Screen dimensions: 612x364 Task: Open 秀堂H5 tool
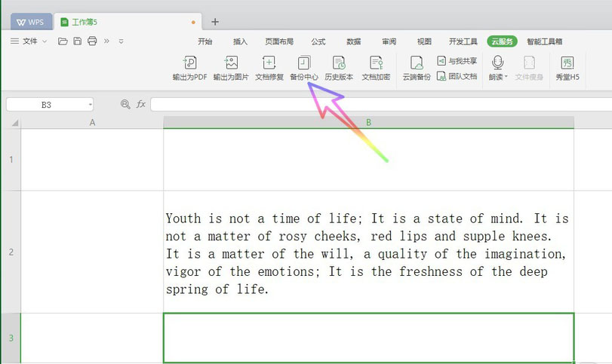pyautogui.click(x=567, y=68)
